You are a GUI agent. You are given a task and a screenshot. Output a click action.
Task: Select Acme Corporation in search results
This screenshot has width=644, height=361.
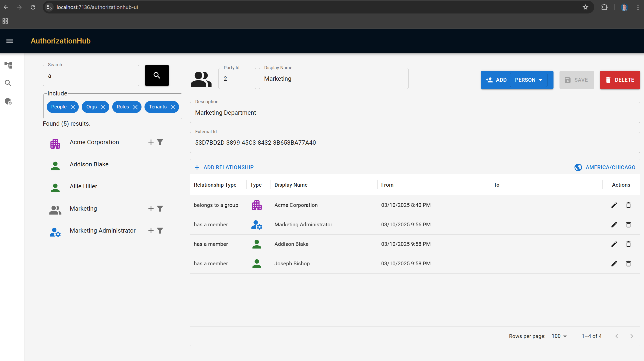click(x=94, y=142)
